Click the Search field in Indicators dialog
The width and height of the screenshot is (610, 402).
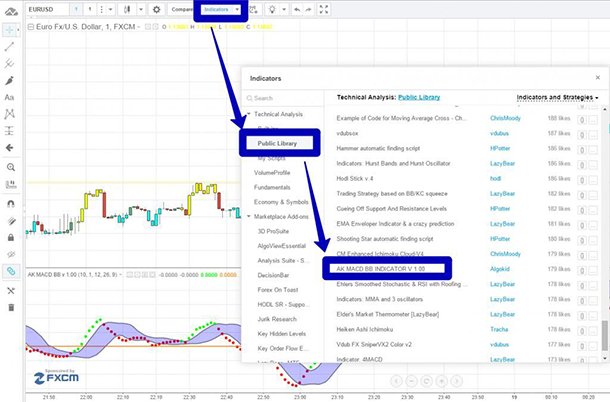282,98
